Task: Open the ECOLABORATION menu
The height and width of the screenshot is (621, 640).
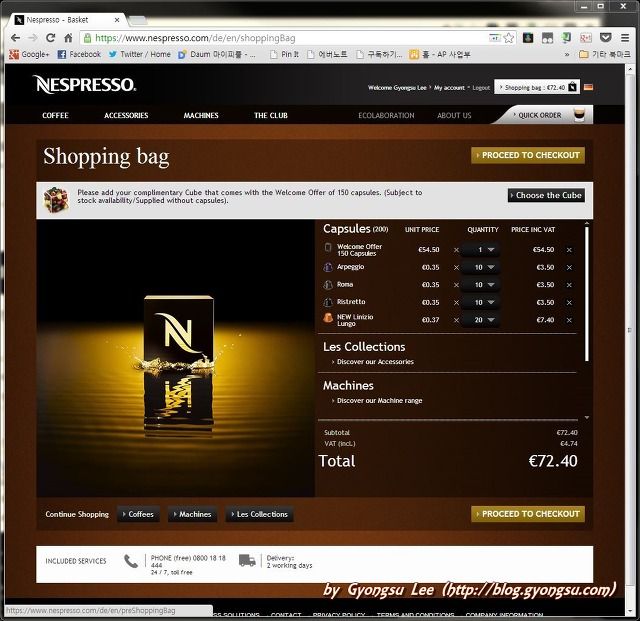Action: coord(386,116)
